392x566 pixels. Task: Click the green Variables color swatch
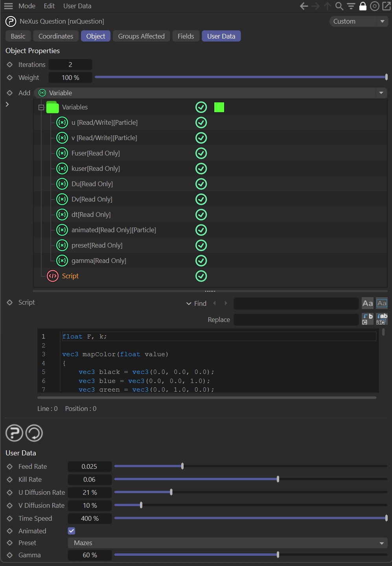(219, 107)
